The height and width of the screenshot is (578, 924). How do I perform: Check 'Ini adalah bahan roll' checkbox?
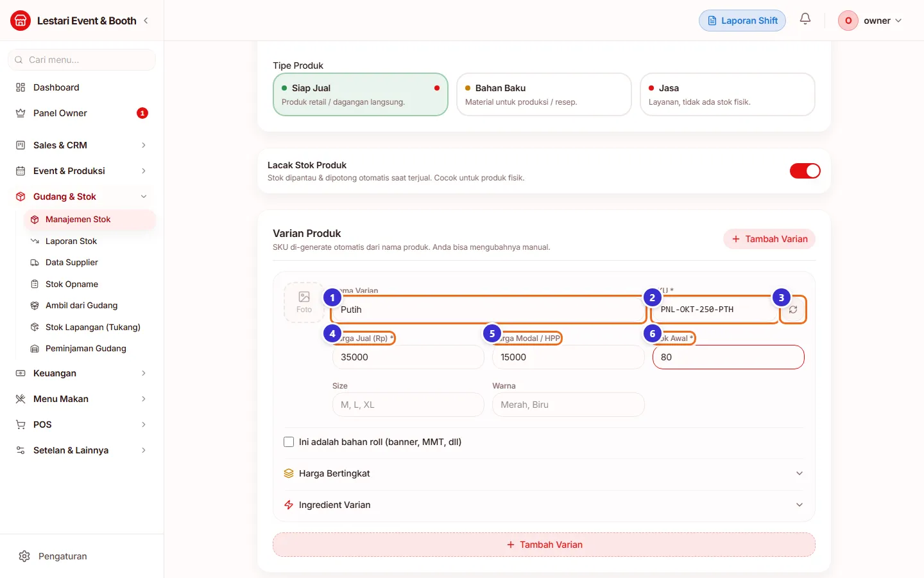click(289, 442)
